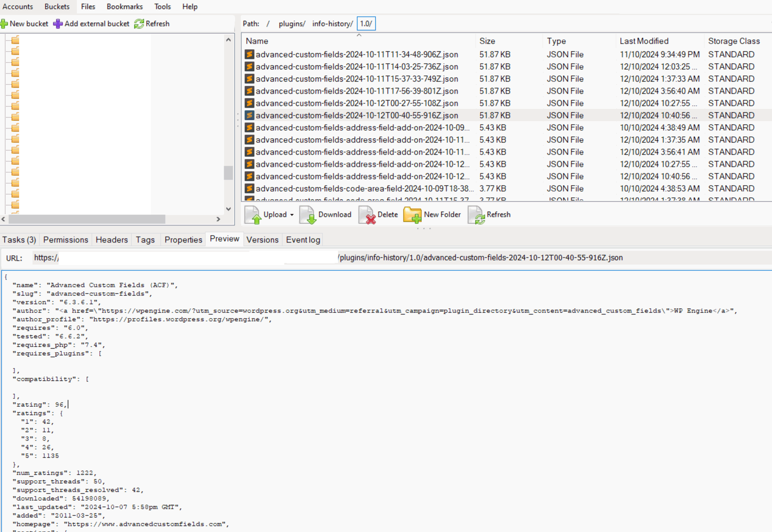Click file icon of advanced-custom-fields-2024-10-11T14-03-25-736Z.json

(249, 67)
